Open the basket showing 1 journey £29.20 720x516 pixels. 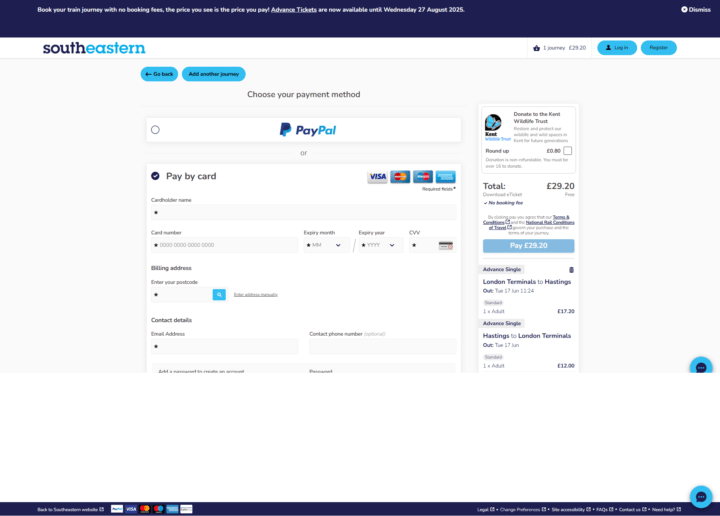point(559,48)
